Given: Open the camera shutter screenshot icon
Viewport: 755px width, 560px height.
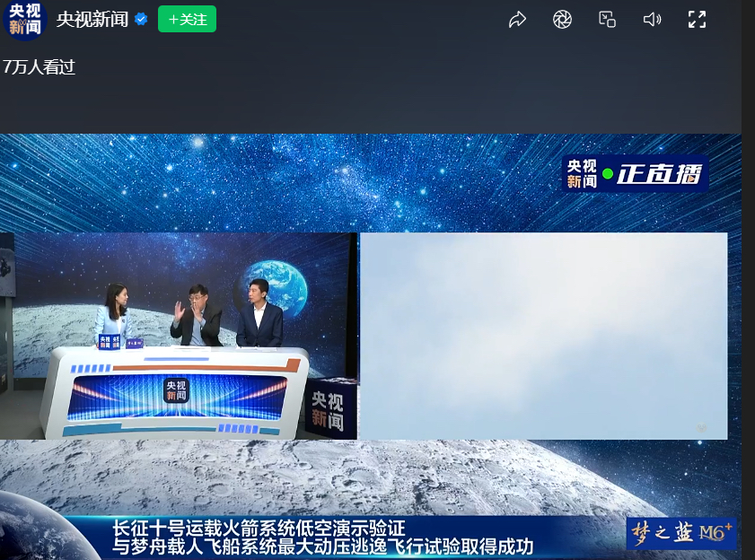Looking at the screenshot, I should [562, 20].
